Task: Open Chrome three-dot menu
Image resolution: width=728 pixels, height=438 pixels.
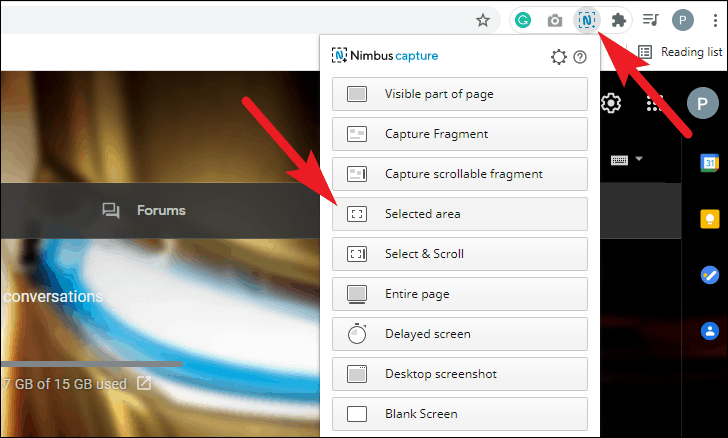Action: 715,20
